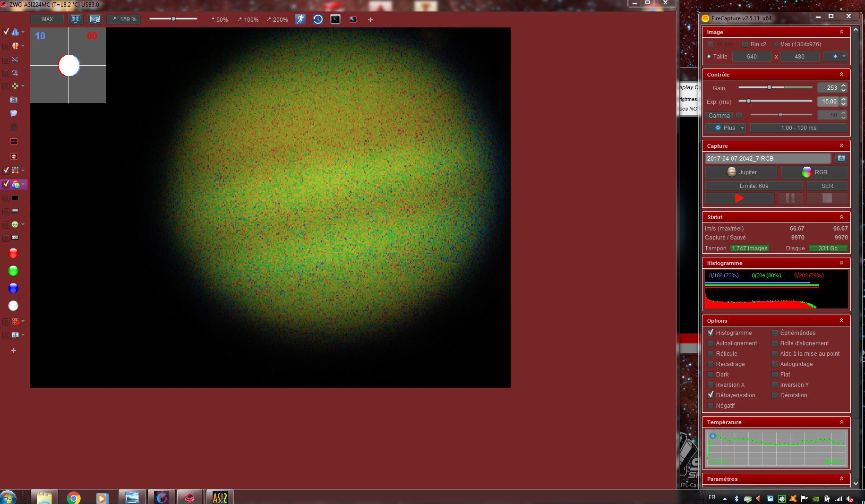Toggle the histogram tool checkbox in left toolbar

pyautogui.click(x=6, y=32)
